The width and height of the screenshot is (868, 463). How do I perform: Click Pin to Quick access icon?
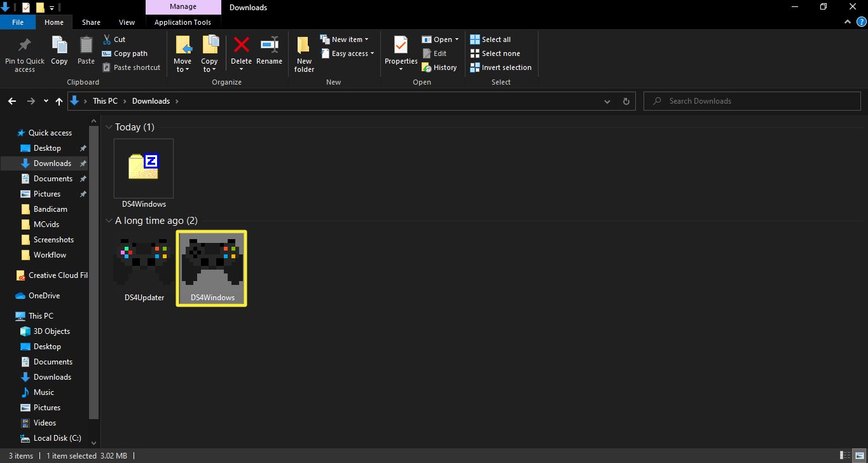25,46
